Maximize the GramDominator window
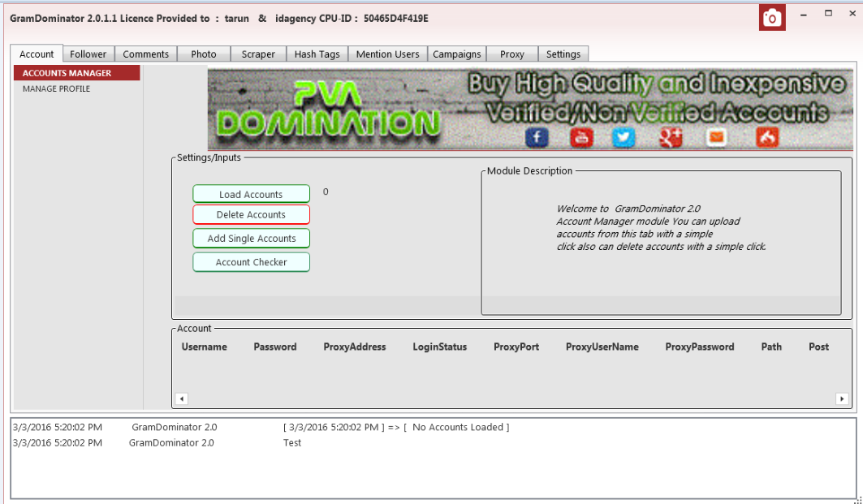The image size is (863, 504). click(828, 13)
